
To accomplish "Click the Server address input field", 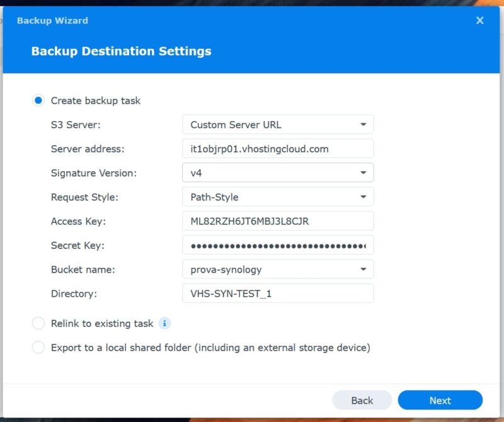I will point(278,149).
